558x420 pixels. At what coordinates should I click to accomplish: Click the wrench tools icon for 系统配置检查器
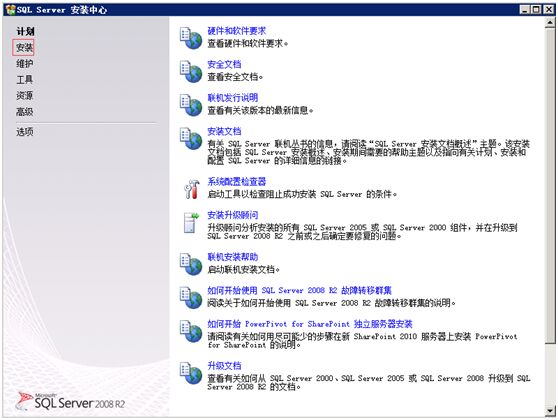(191, 189)
